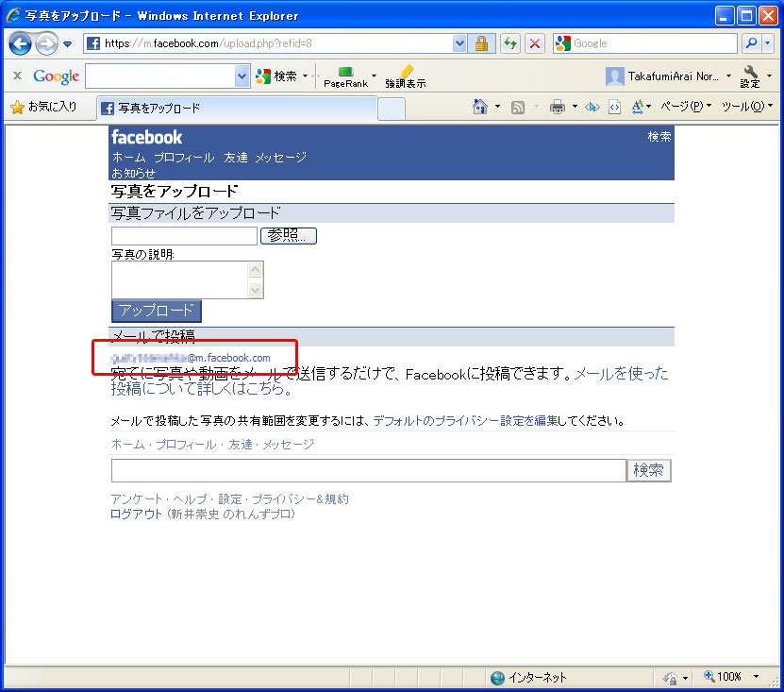Viewport: 784px width, 692px height.
Task: Open the PageRank dropdown arrow
Action: click(374, 76)
